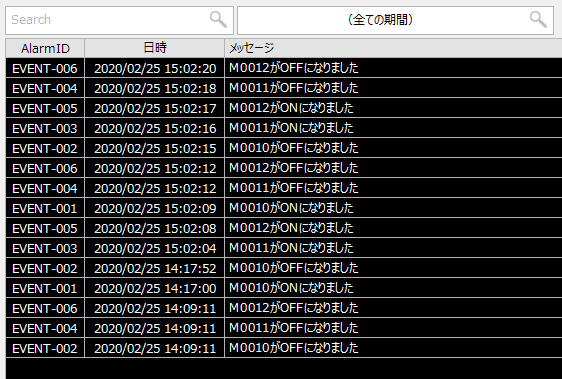This screenshot has height=379, width=562.
Task: Select the timestamp 2020/02/25 15:02:04
Action: pos(155,248)
